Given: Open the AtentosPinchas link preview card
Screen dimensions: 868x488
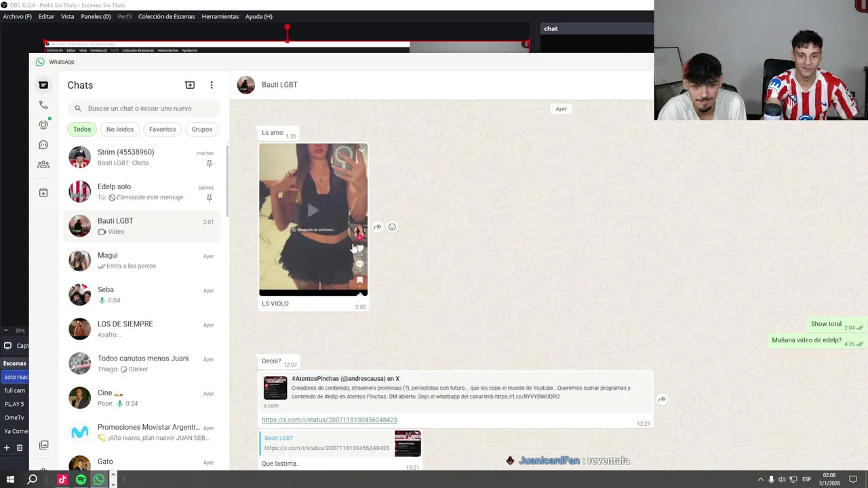Looking at the screenshot, I should (x=456, y=392).
